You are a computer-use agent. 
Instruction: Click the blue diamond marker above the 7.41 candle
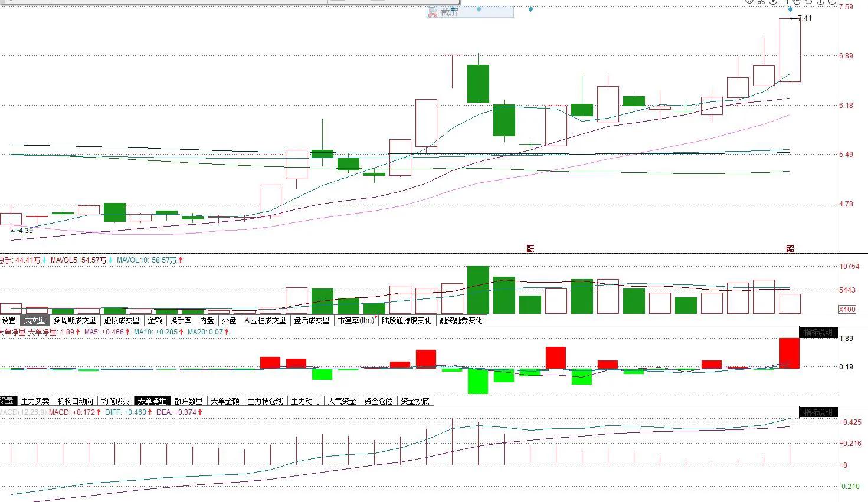coord(791,9)
